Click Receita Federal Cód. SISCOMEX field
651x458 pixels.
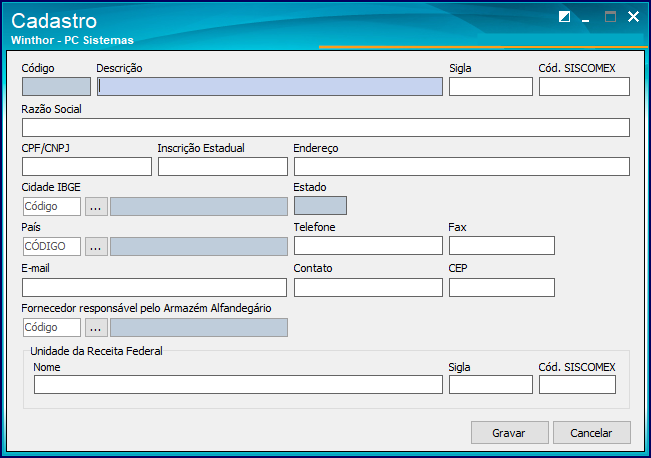pyautogui.click(x=577, y=385)
